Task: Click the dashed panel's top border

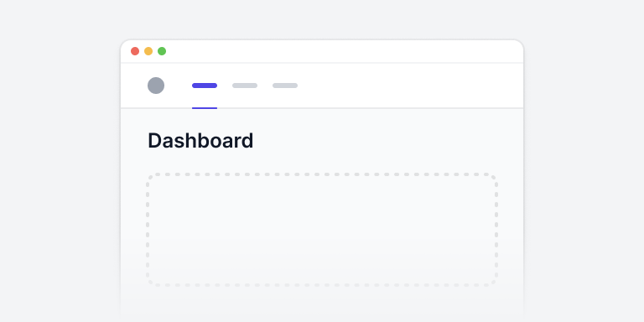Action: (322, 174)
